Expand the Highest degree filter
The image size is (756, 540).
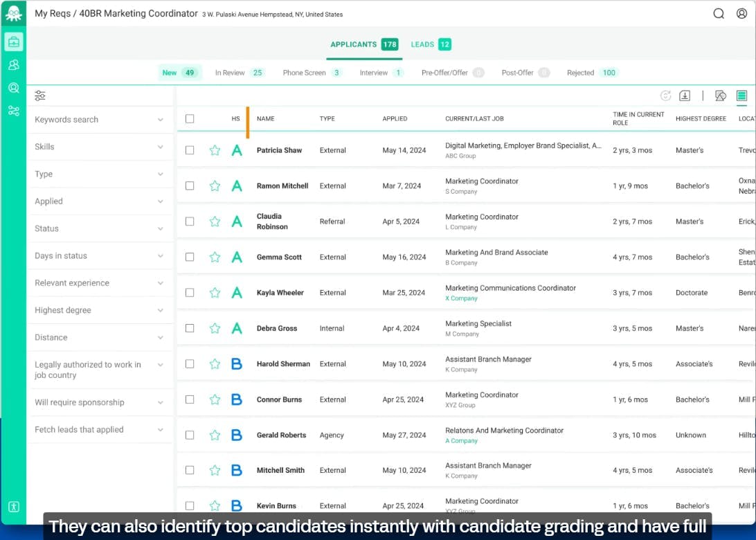(x=99, y=310)
